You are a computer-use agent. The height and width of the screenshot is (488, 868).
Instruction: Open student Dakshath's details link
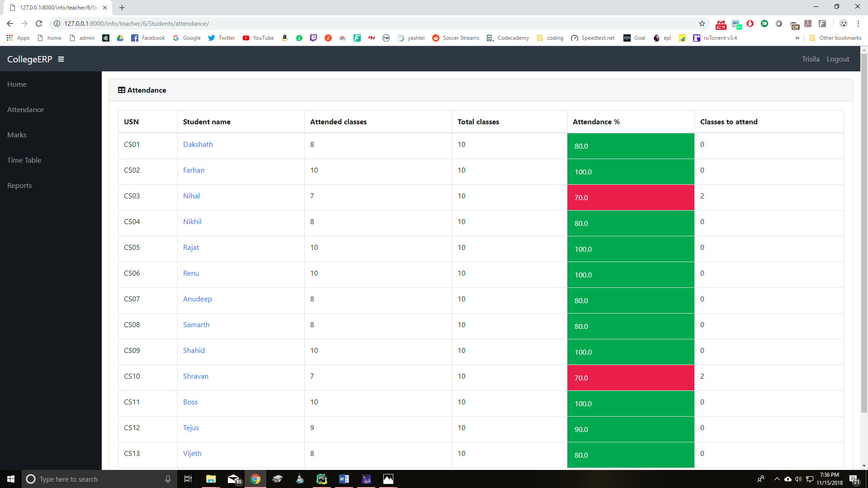pyautogui.click(x=198, y=145)
